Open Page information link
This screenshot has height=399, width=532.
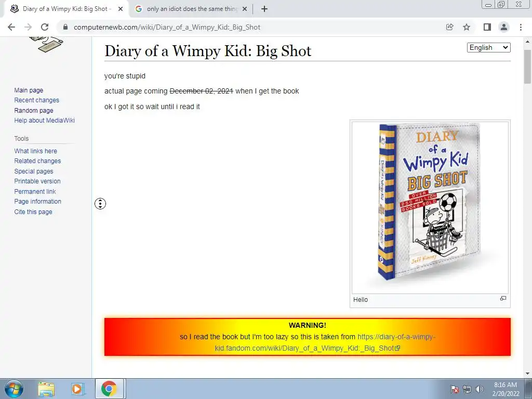tap(37, 201)
